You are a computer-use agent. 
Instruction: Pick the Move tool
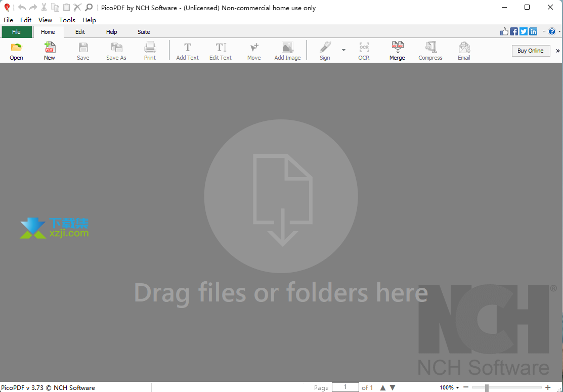pos(254,51)
